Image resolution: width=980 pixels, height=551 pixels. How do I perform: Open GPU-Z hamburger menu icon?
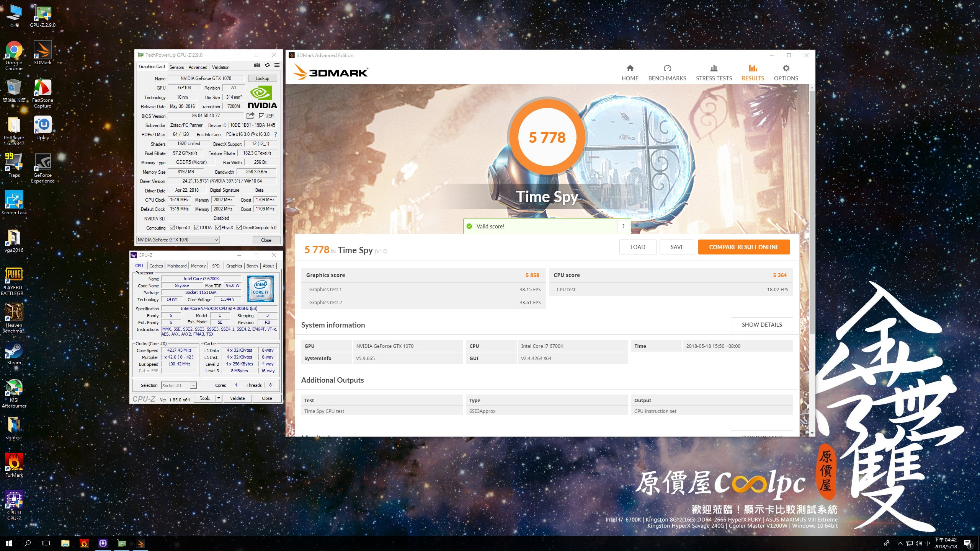coord(277,65)
